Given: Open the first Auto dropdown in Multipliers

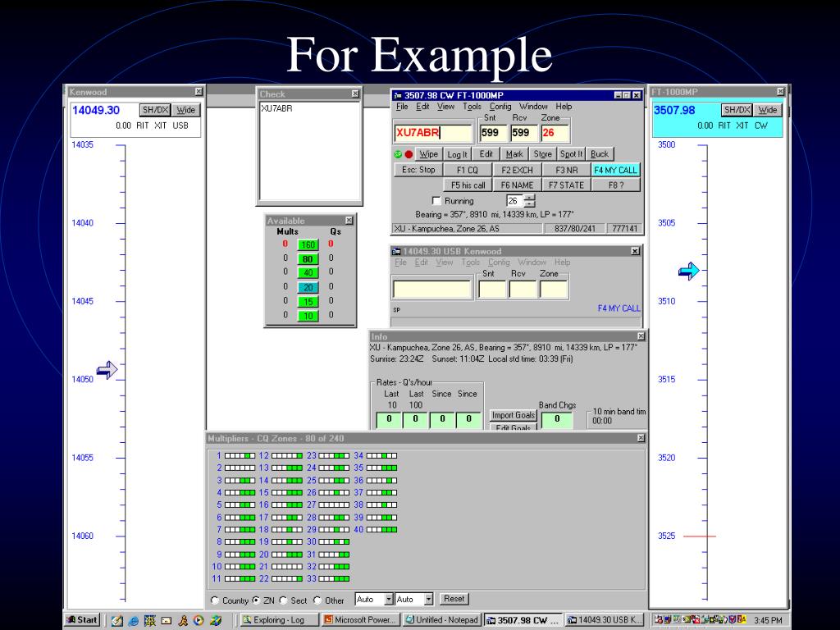Looking at the screenshot, I should tap(389, 599).
